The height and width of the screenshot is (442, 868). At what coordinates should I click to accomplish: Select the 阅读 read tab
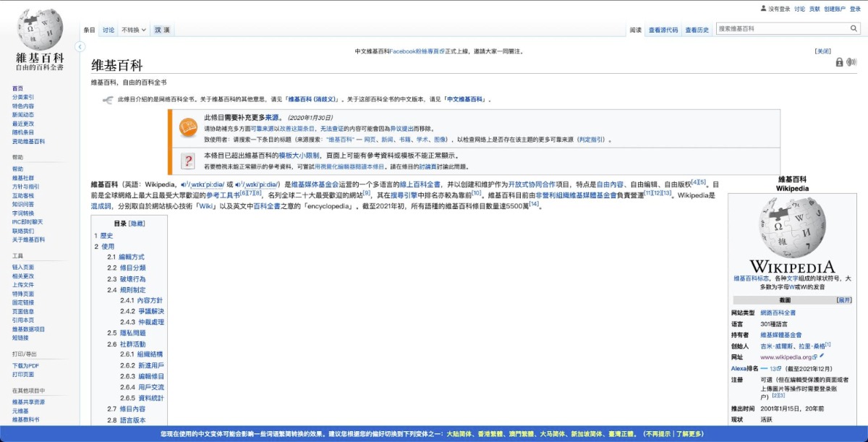click(x=636, y=30)
